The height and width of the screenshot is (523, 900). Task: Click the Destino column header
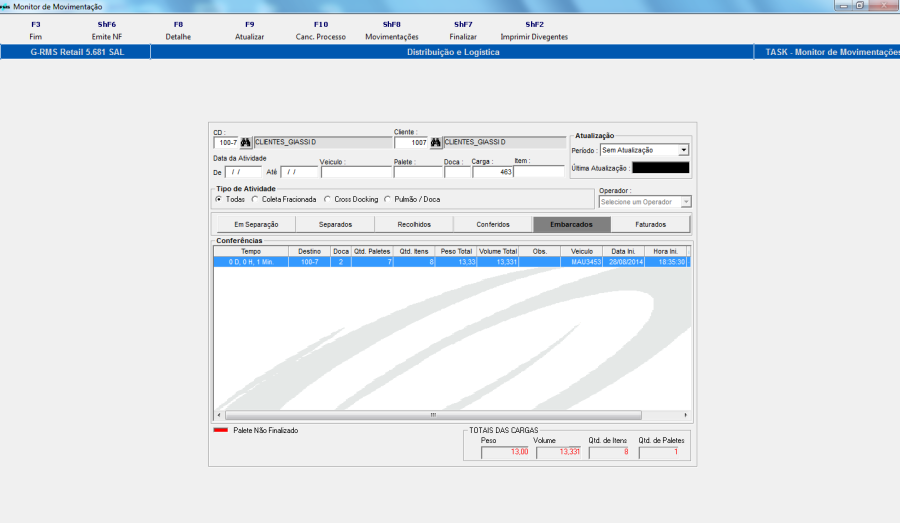[309, 251]
